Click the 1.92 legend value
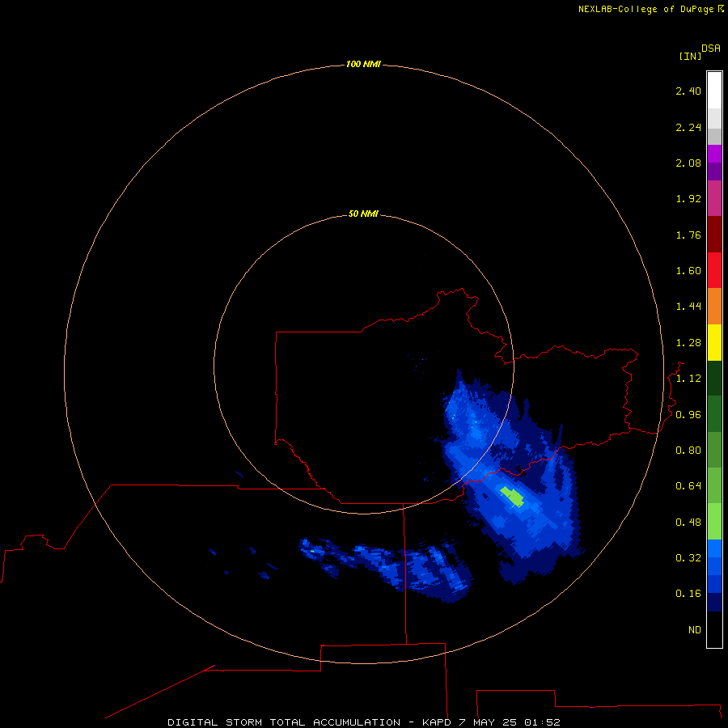 [688, 199]
